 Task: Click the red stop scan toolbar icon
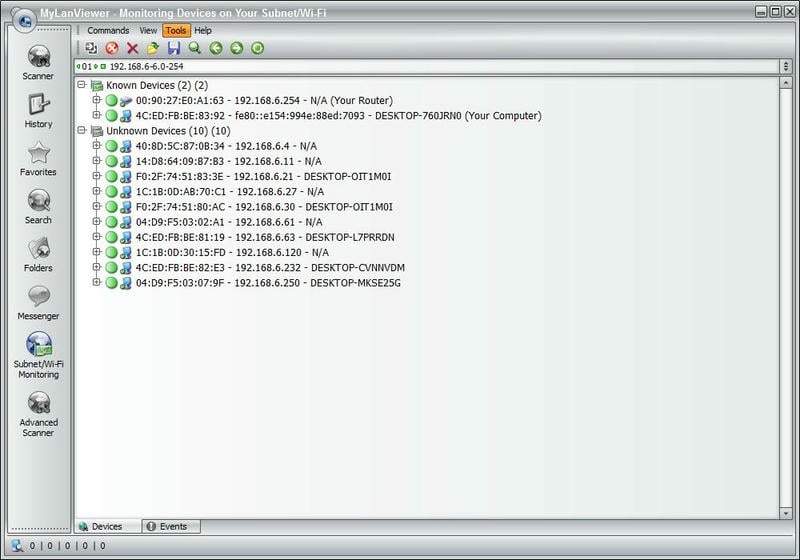(x=112, y=48)
